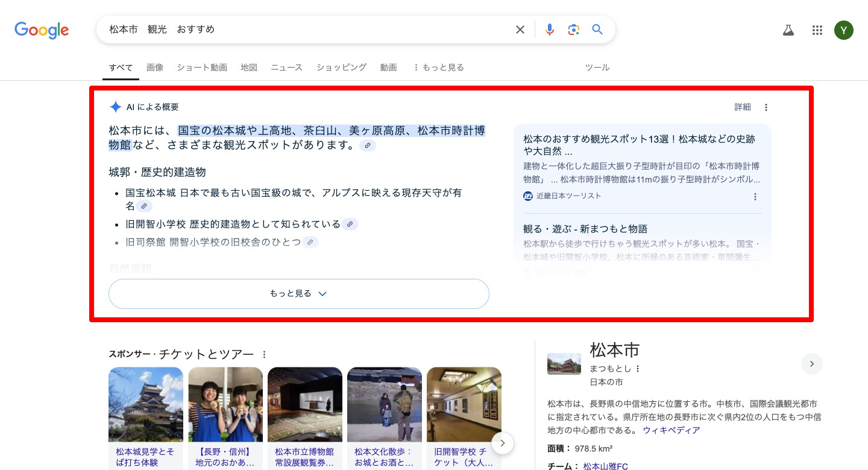Open the museum exhibit room thumbnail
This screenshot has height=470, width=868.
pos(305,405)
